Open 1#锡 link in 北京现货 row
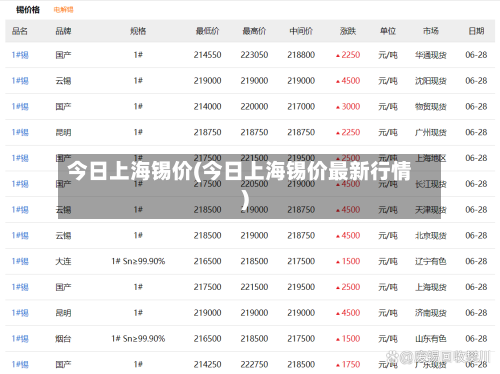 point(20,235)
